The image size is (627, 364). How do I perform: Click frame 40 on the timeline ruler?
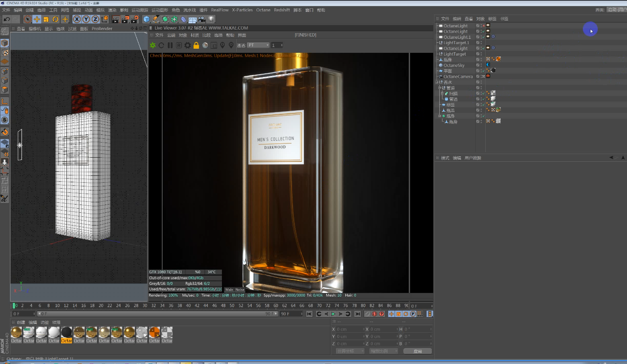point(189,306)
